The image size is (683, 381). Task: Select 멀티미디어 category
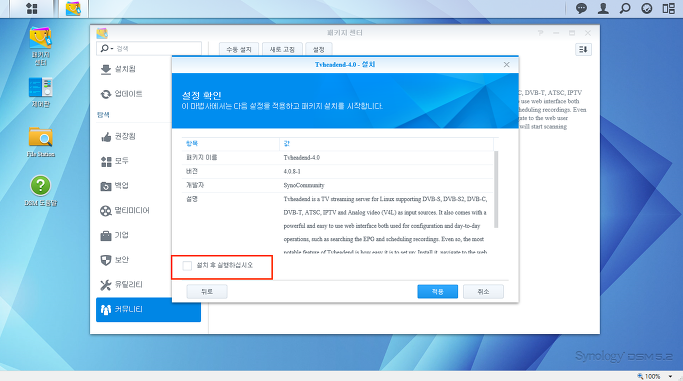point(125,211)
